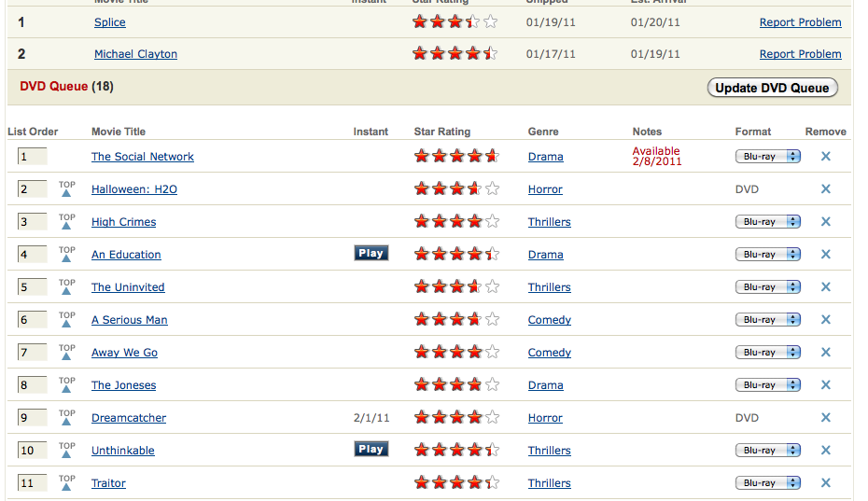Open Blu-ray format dropdown for High Crimes
Screen dimensions: 868x501
[x=768, y=222]
